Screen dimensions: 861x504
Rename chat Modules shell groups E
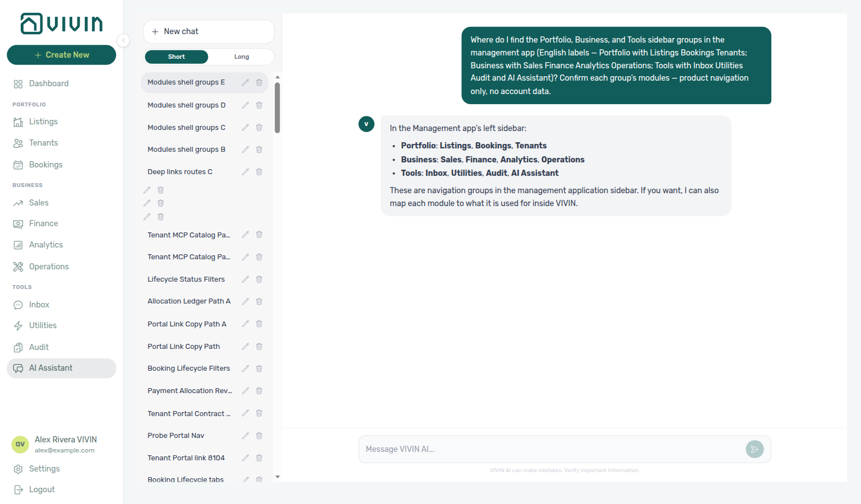click(245, 82)
